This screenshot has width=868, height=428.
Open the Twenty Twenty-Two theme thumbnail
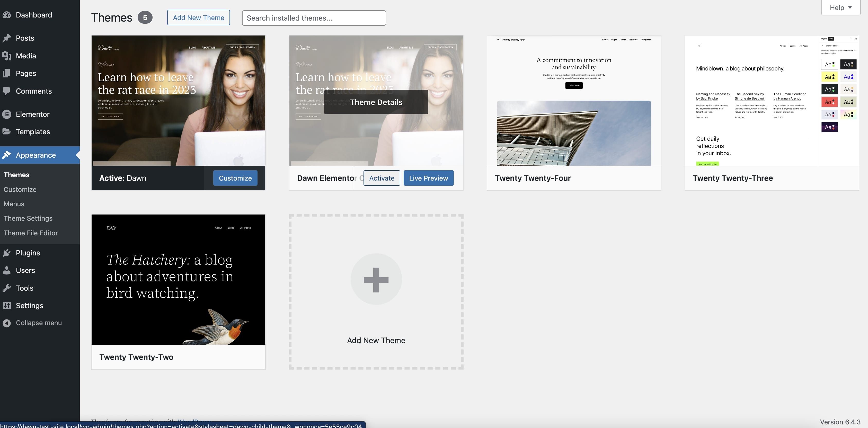coord(178,279)
